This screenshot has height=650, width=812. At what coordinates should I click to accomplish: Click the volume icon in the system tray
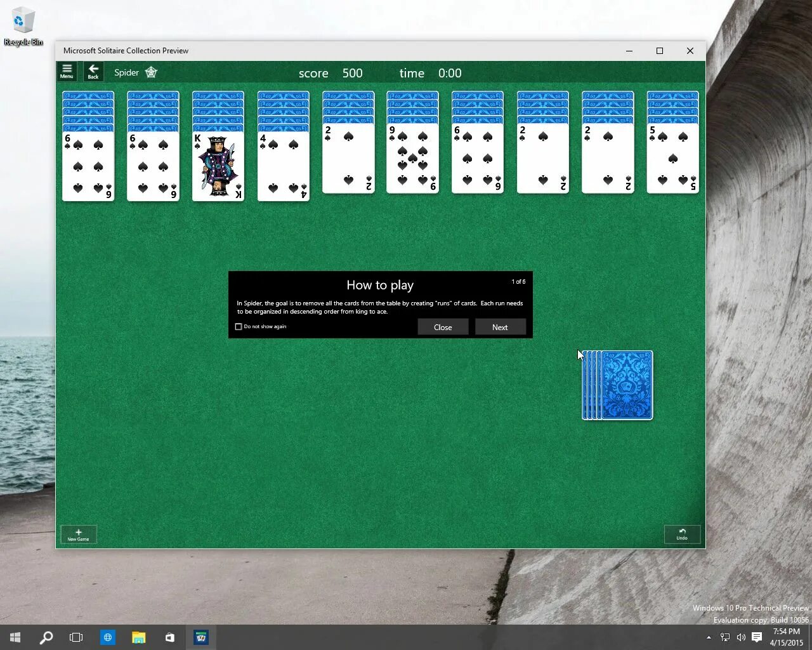tap(741, 637)
